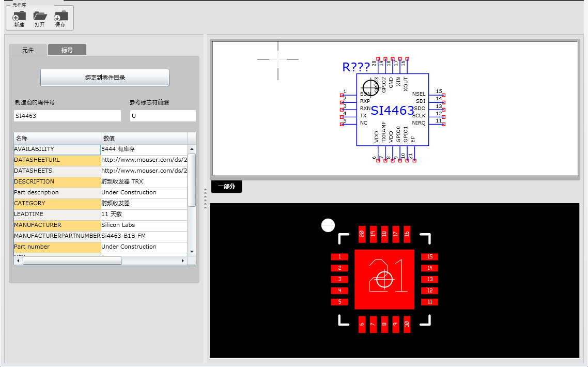Click the SCLK pin label on the symbol
The height and width of the screenshot is (367, 588).
pos(419,116)
